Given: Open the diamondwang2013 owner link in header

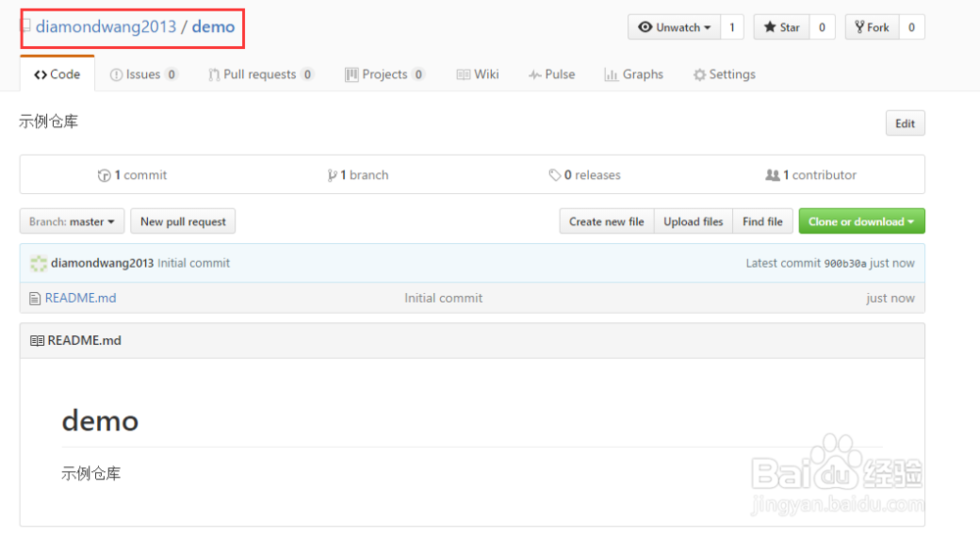Looking at the screenshot, I should click(x=106, y=26).
